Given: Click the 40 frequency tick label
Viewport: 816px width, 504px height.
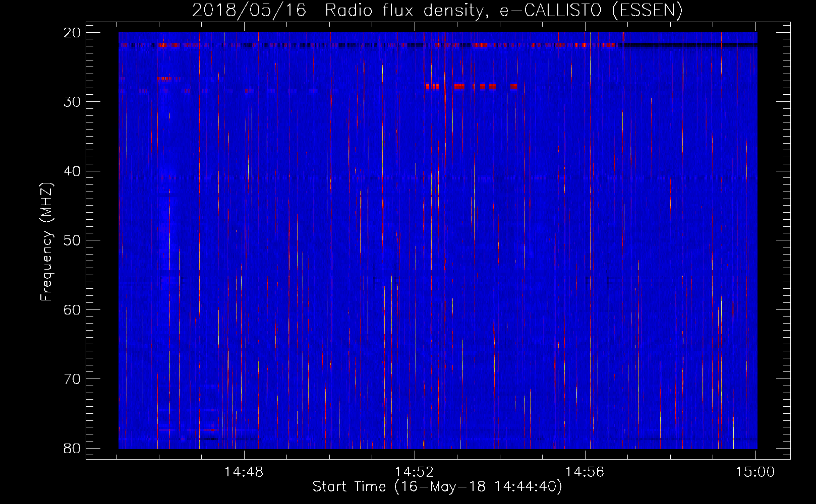Looking at the screenshot, I should 72,171.
